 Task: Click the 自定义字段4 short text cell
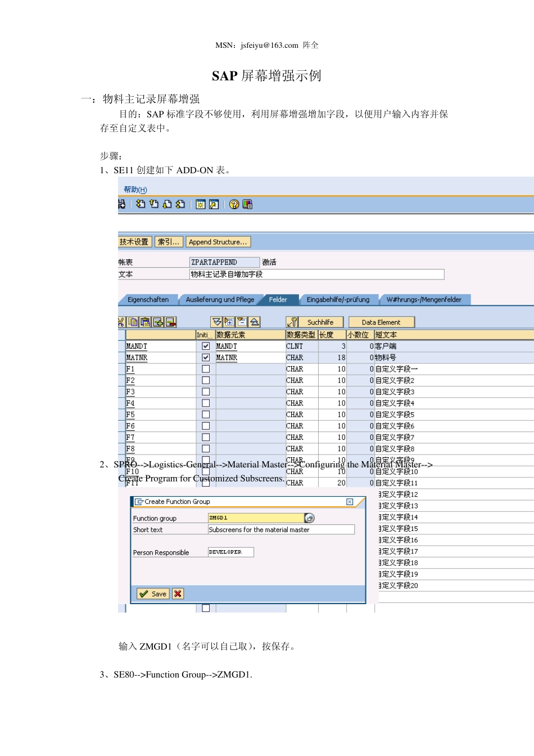[x=454, y=403]
